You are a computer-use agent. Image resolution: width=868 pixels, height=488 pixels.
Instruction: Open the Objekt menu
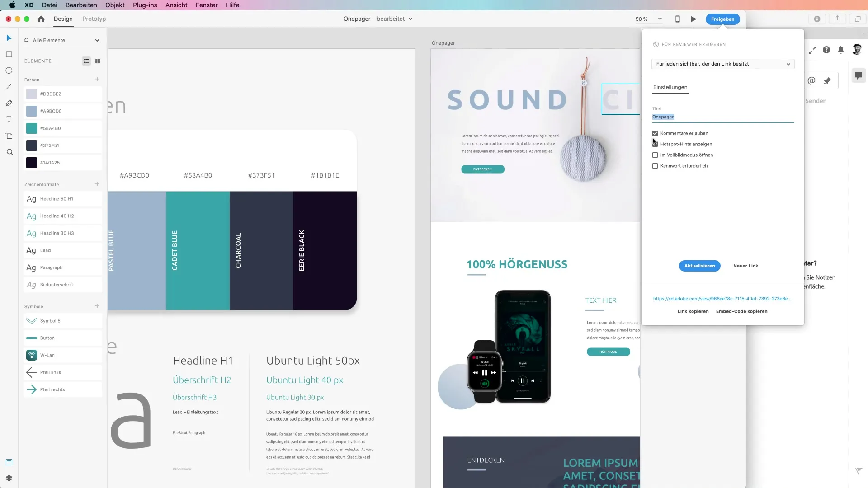click(115, 5)
